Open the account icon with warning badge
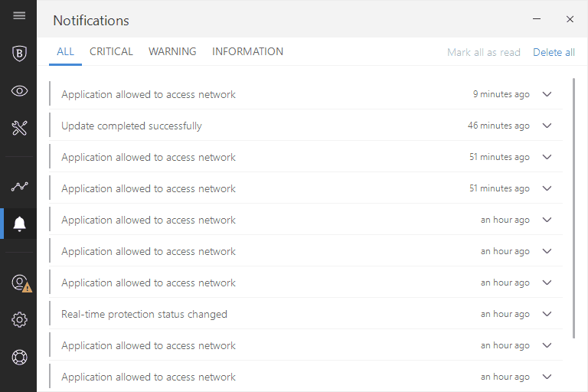 (20, 283)
